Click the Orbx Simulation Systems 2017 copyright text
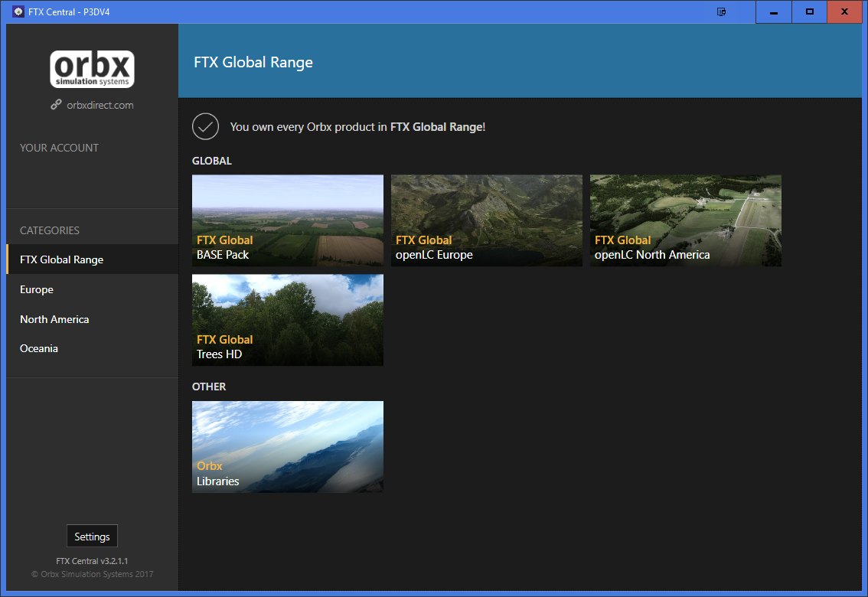 pos(92,574)
